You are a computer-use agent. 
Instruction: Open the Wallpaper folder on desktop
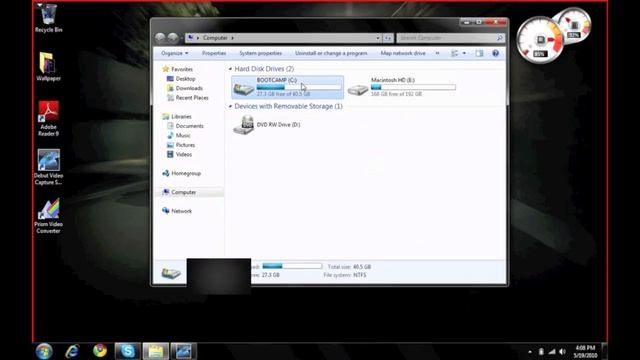pyautogui.click(x=48, y=67)
